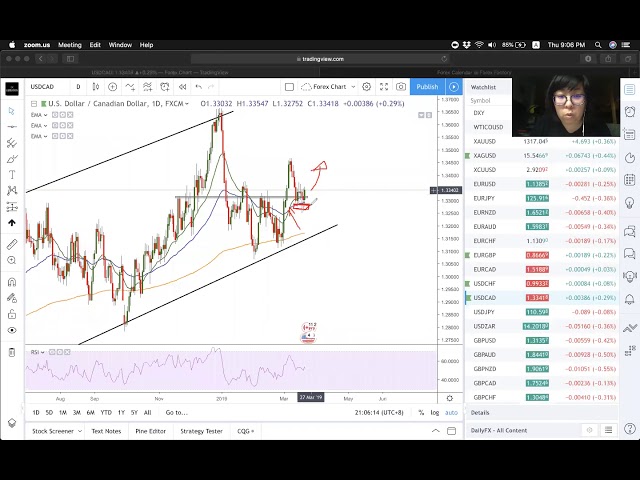Click the trash icon to remove drawings
The height and width of the screenshot is (480, 640).
point(12,352)
